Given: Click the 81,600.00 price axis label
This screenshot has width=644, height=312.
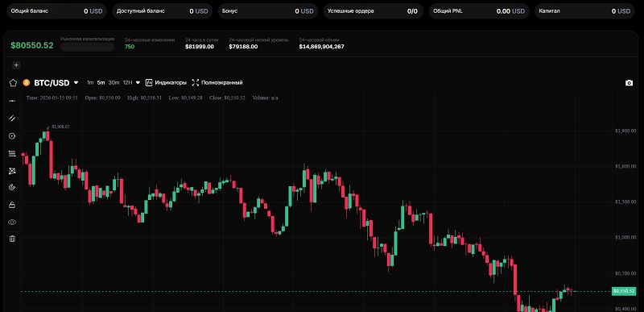Looking at the screenshot, I should point(625,166).
